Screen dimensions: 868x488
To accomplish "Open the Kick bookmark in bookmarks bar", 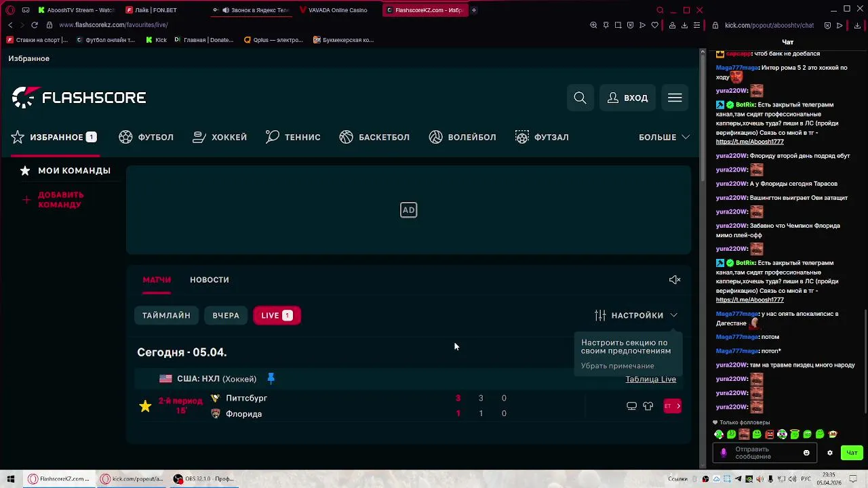I will click(x=157, y=40).
